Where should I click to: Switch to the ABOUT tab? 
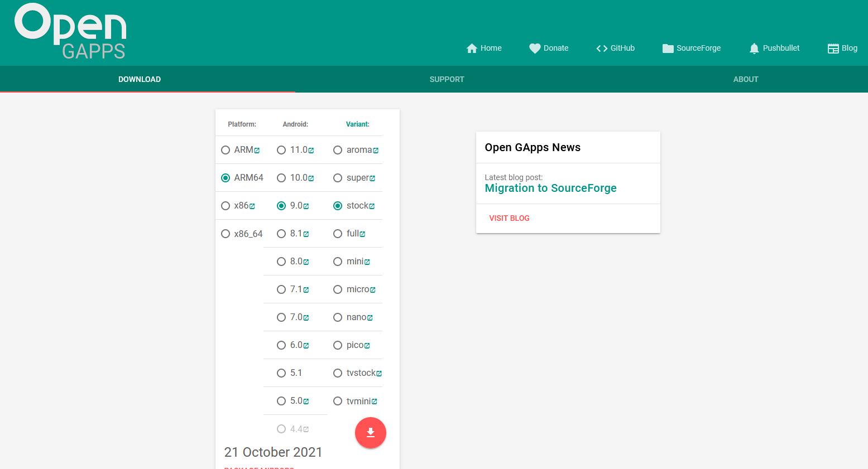click(x=746, y=79)
